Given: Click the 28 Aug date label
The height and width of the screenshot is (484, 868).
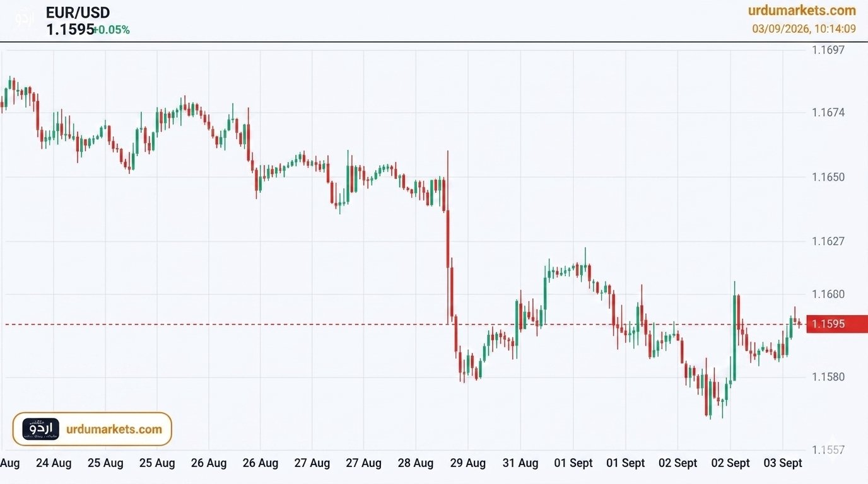Looking at the screenshot, I should pyautogui.click(x=416, y=463).
